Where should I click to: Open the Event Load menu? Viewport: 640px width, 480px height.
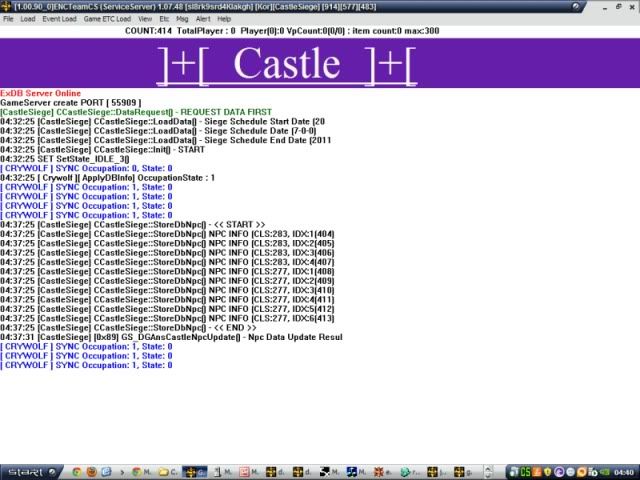tap(59, 19)
